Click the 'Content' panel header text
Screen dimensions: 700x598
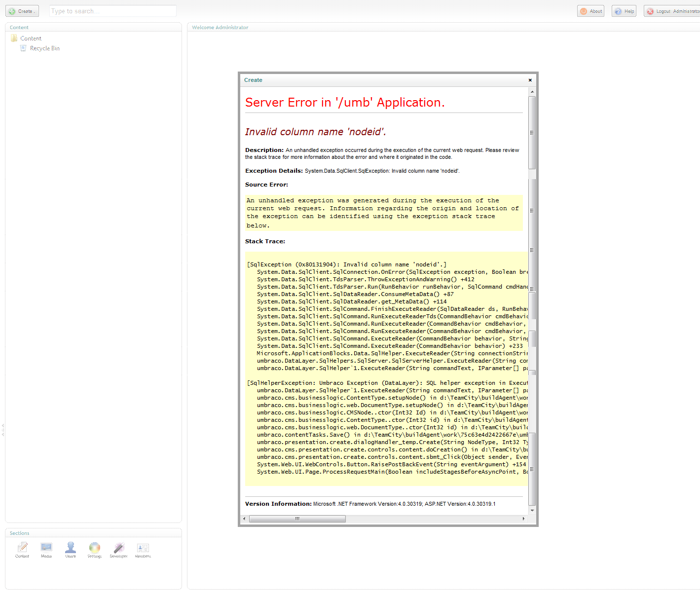(19, 28)
